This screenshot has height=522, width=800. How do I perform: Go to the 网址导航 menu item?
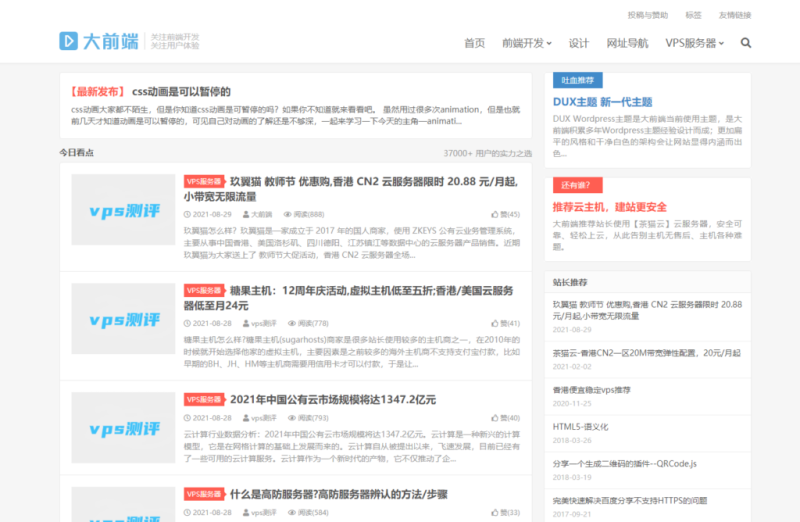627,43
